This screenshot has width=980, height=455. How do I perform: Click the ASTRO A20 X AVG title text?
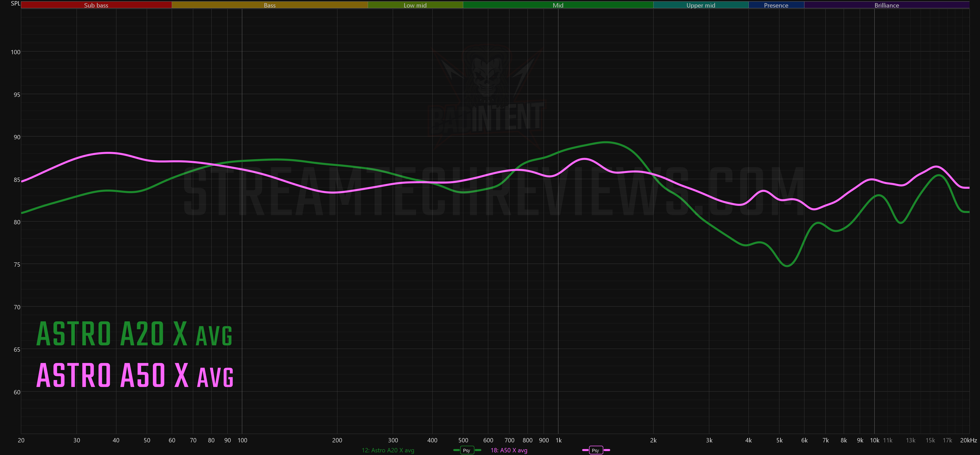tap(134, 334)
